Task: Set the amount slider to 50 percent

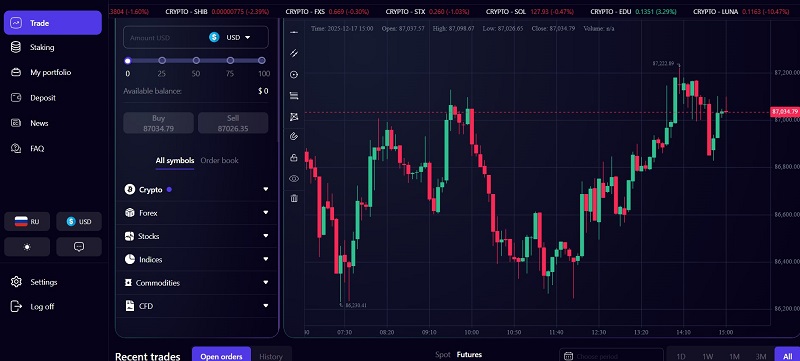Action: pos(196,61)
